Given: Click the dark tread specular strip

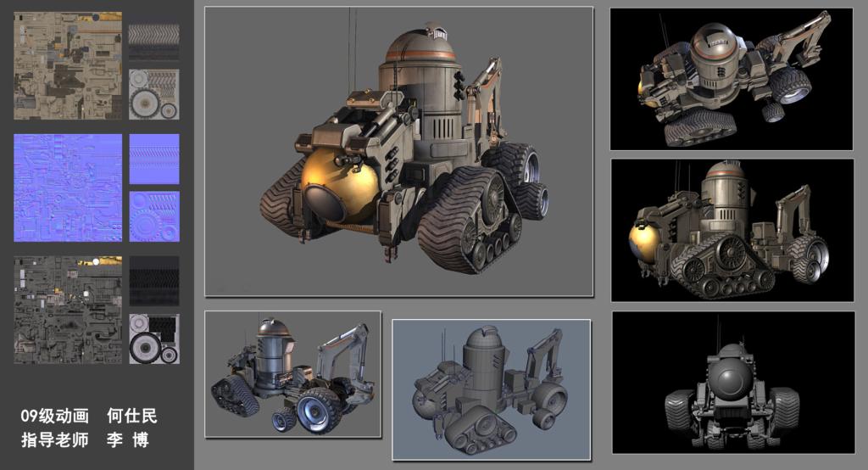Looking at the screenshot, I should [153, 282].
